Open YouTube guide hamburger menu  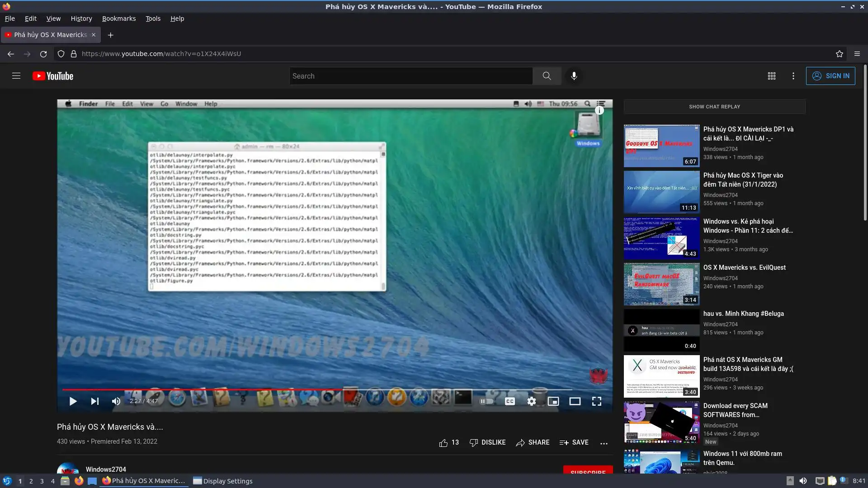pyautogui.click(x=16, y=76)
